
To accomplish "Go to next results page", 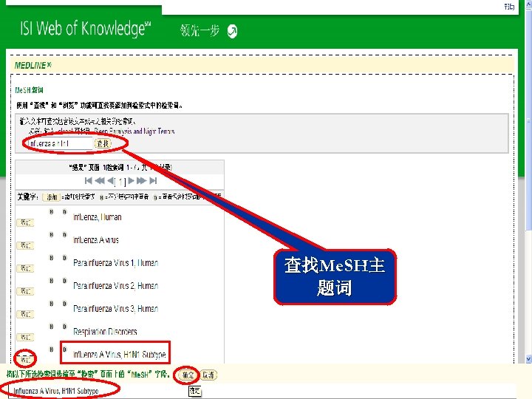I will click(x=131, y=181).
